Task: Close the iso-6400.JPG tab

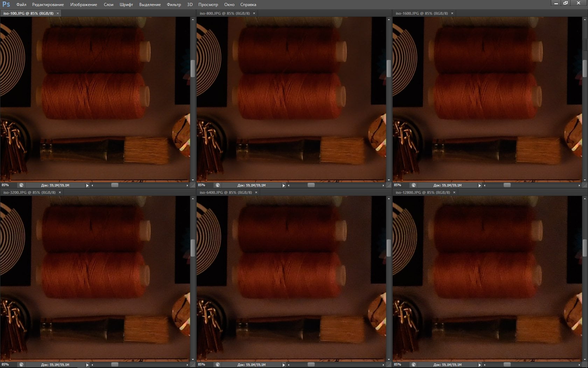Action: [256, 192]
